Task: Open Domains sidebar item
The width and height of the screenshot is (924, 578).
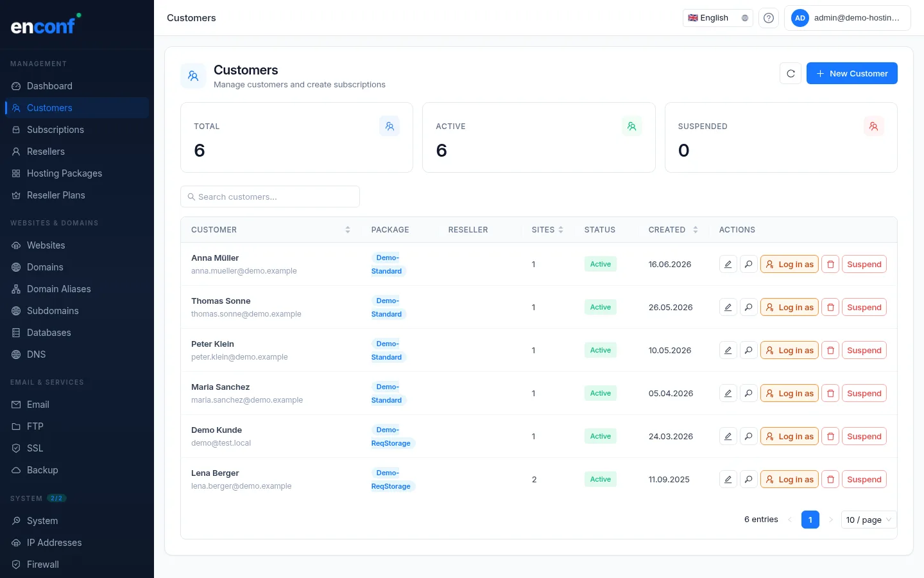Action: point(77,267)
